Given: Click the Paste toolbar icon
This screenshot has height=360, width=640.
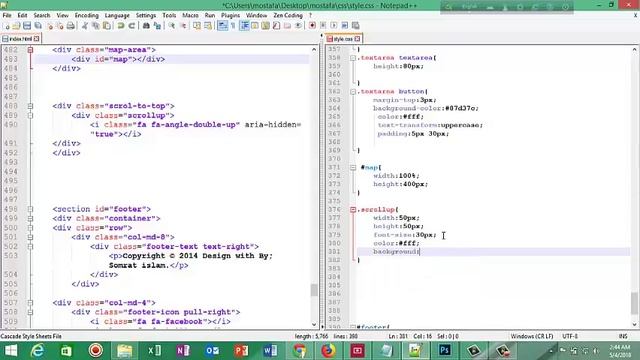Looking at the screenshot, I should pyautogui.click(x=107, y=26).
